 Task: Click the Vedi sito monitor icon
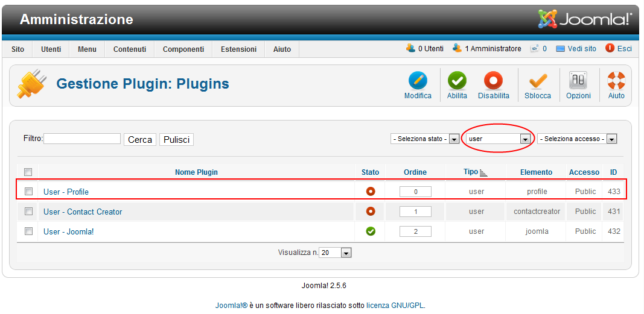pos(561,49)
